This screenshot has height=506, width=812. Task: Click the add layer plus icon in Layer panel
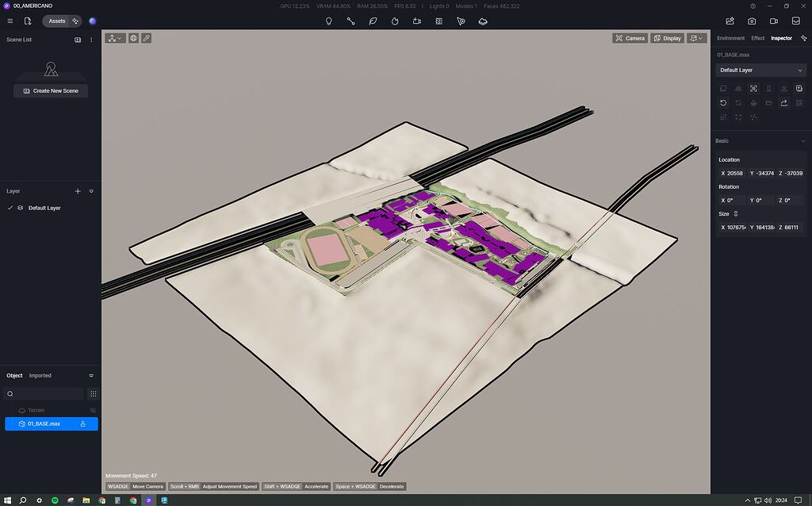[x=77, y=191]
